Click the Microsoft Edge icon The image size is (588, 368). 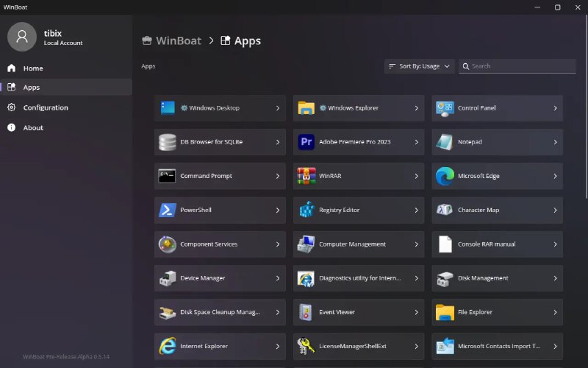point(445,176)
